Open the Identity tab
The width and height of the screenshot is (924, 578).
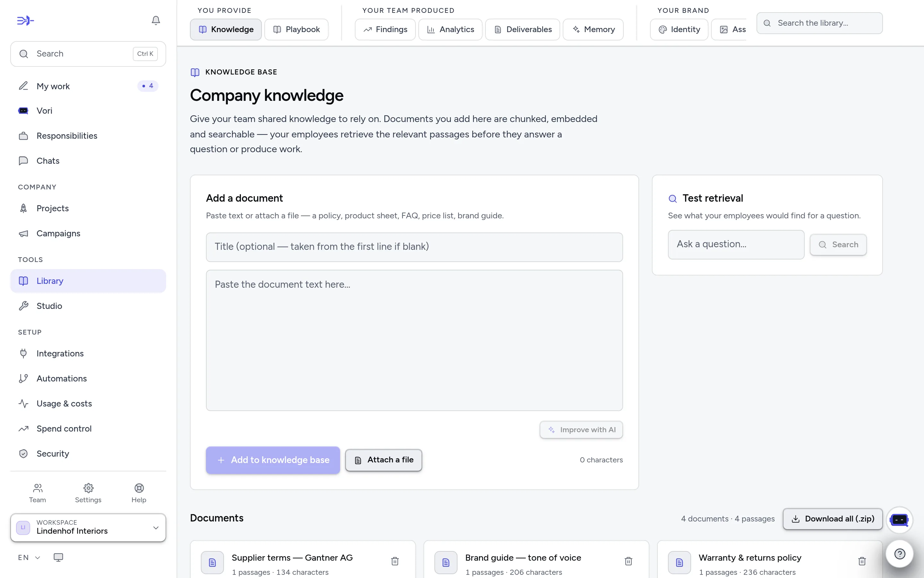point(679,30)
